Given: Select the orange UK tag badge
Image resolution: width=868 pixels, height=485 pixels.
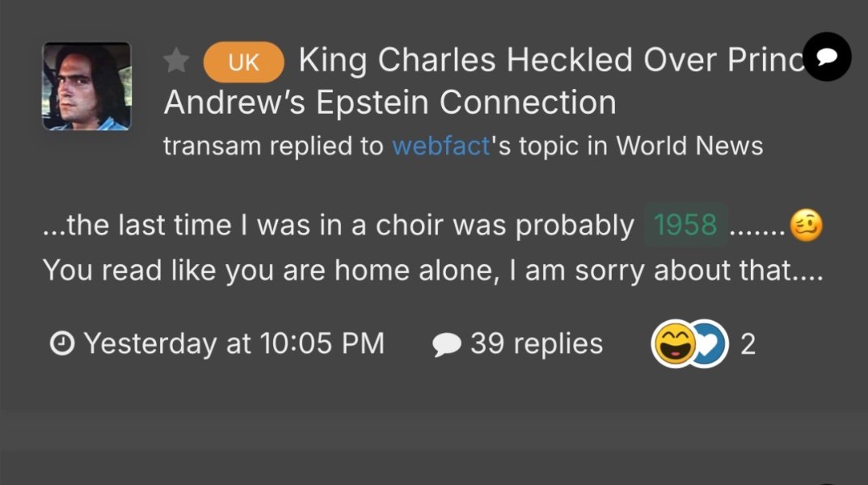Looking at the screenshot, I should [x=243, y=62].
